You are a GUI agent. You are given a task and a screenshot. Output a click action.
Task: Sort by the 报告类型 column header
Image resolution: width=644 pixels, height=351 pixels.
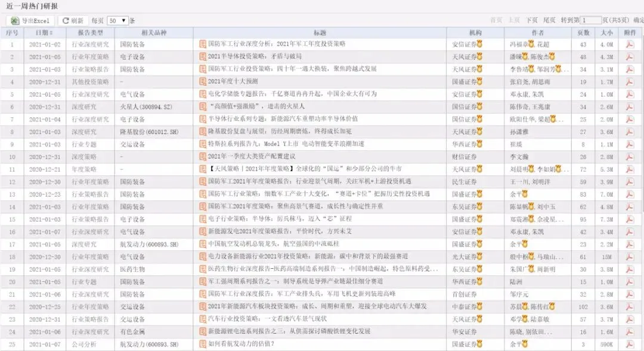[91, 33]
